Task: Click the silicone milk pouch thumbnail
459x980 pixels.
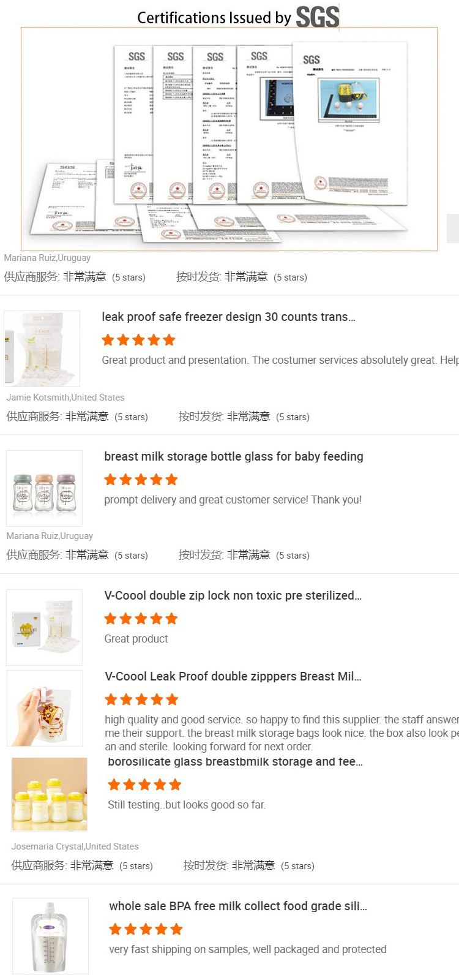Action: tap(50, 935)
